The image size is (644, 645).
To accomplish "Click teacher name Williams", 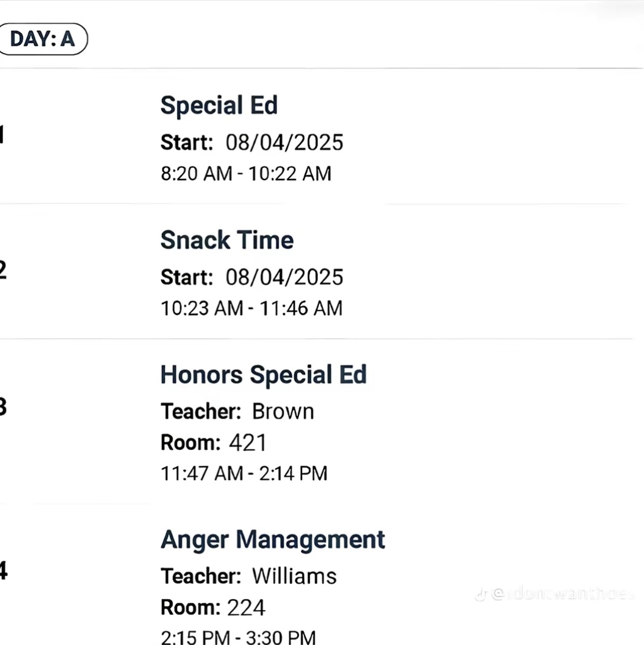I will coord(294,576).
